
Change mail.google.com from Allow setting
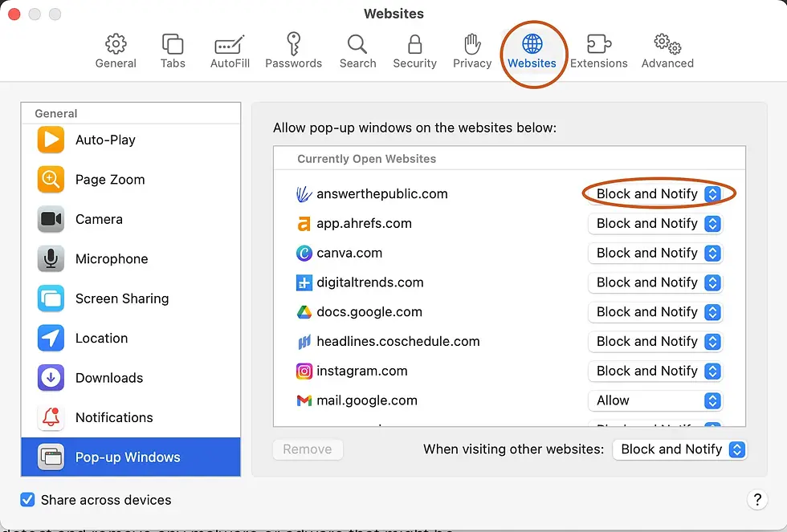(655, 400)
